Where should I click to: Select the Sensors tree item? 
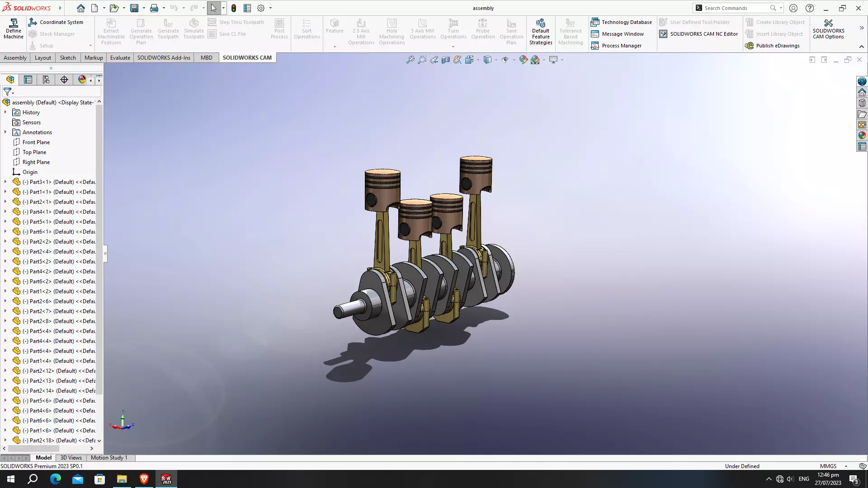click(x=32, y=122)
